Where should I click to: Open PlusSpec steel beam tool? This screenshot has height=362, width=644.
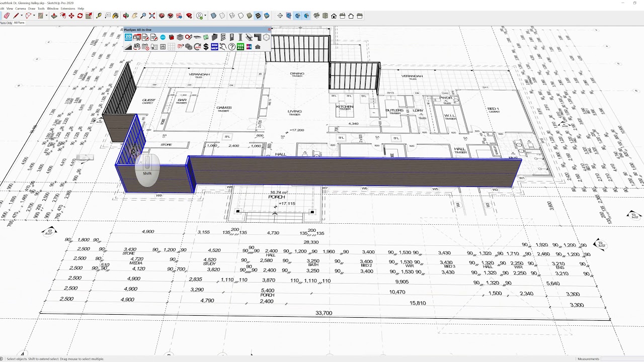click(249, 37)
